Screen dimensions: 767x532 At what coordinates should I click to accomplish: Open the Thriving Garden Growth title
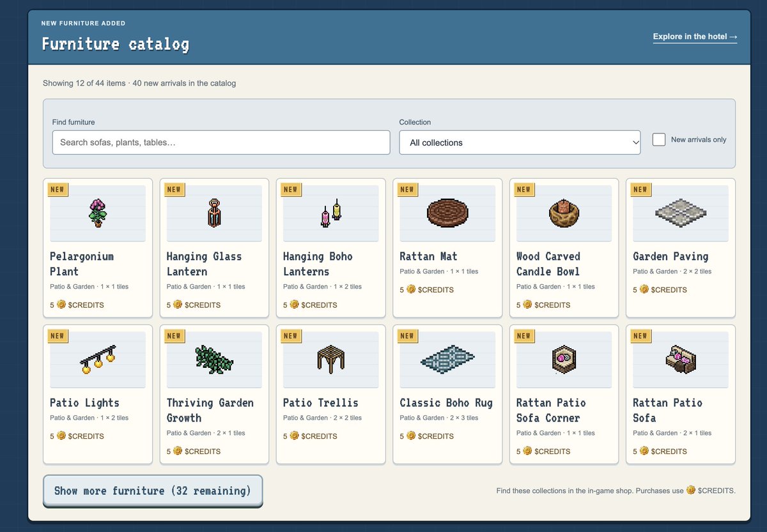[210, 410]
